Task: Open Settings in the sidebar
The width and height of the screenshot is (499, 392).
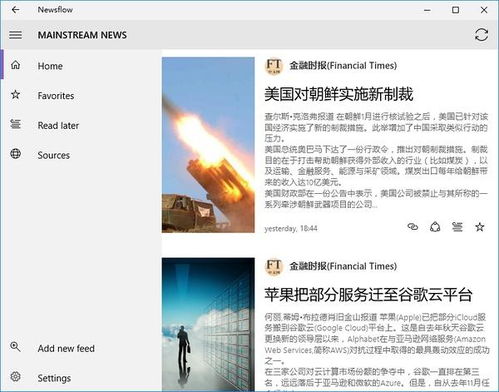Action: coord(81,378)
